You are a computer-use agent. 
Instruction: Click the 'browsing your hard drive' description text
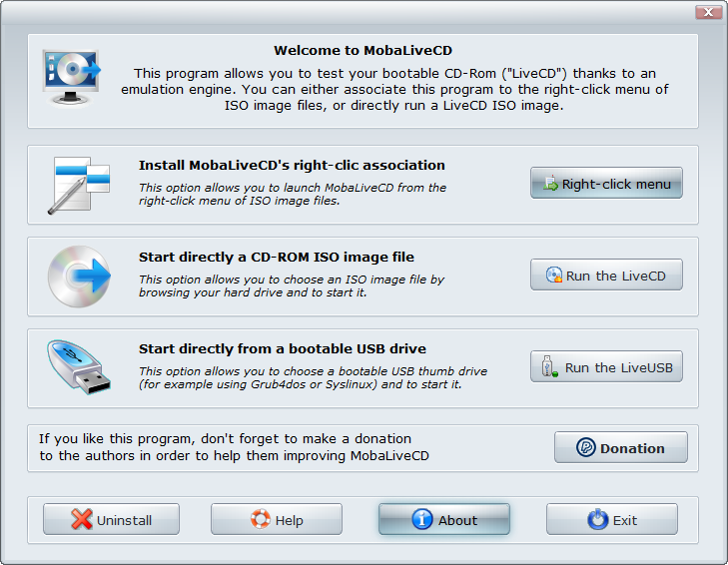point(292,285)
